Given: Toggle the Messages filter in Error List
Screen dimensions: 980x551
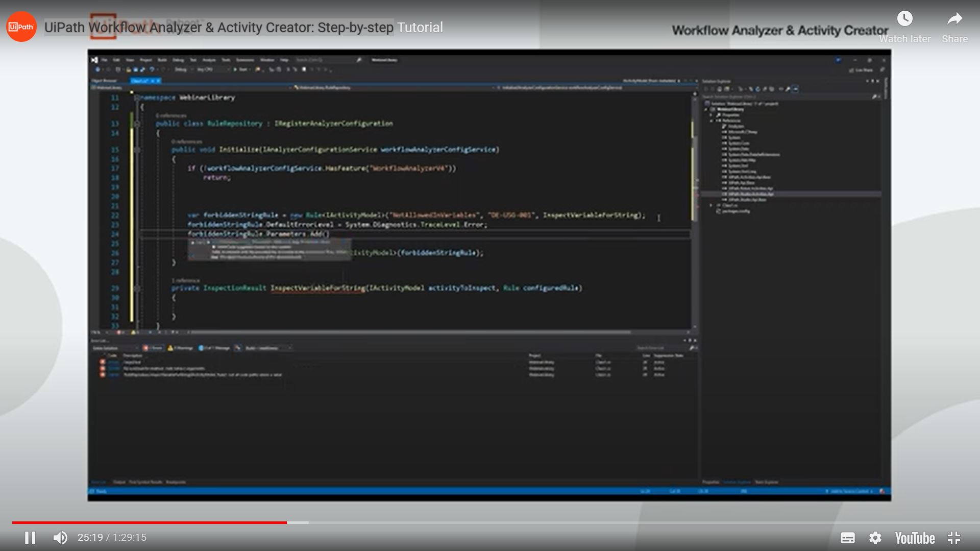Looking at the screenshot, I should pos(214,348).
